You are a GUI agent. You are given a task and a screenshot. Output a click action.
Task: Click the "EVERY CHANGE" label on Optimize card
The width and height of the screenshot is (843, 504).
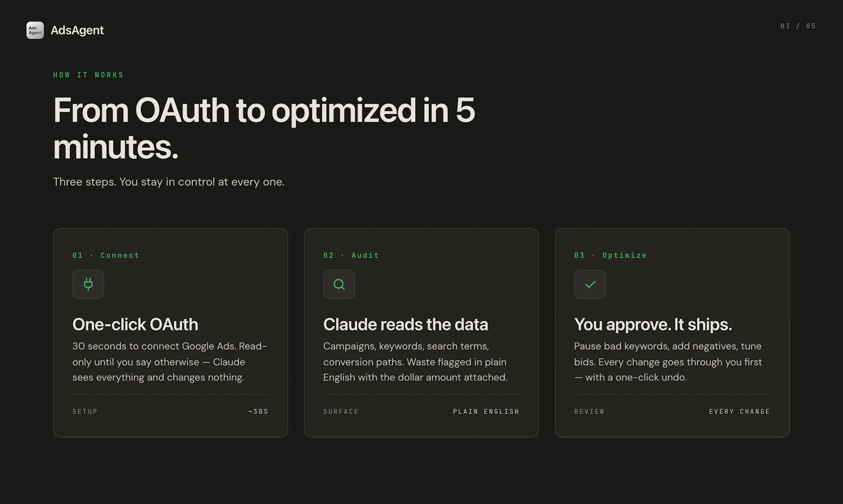pos(739,411)
